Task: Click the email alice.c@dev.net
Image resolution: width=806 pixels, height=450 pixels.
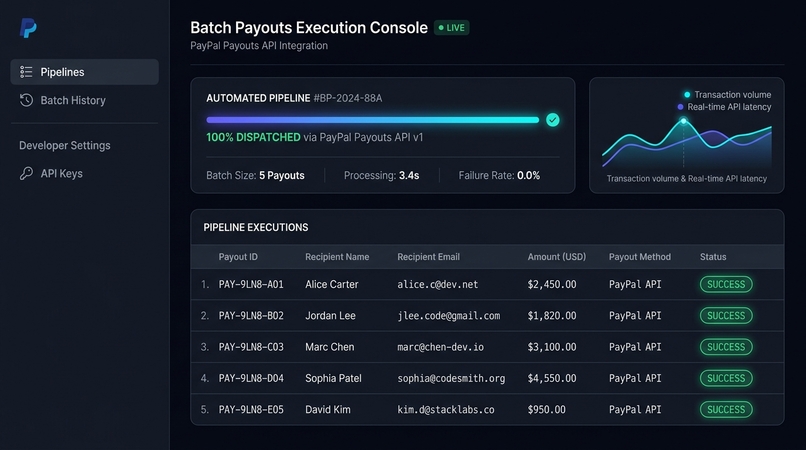Action: [437, 284]
